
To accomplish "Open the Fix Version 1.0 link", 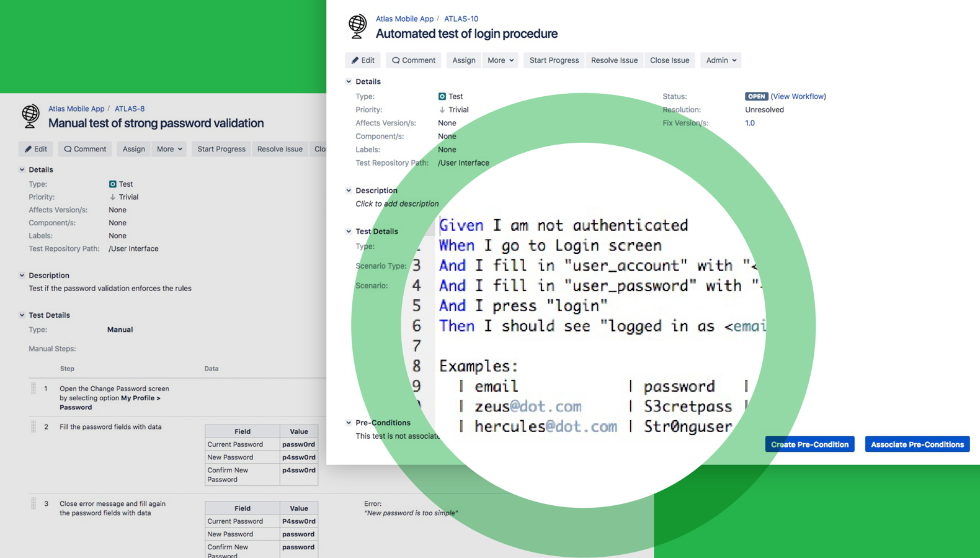I will [x=750, y=123].
